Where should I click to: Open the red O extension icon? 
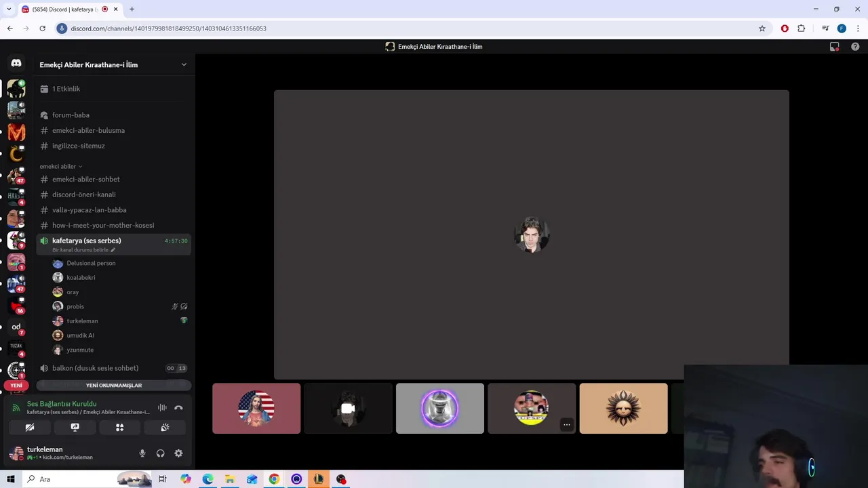point(785,28)
